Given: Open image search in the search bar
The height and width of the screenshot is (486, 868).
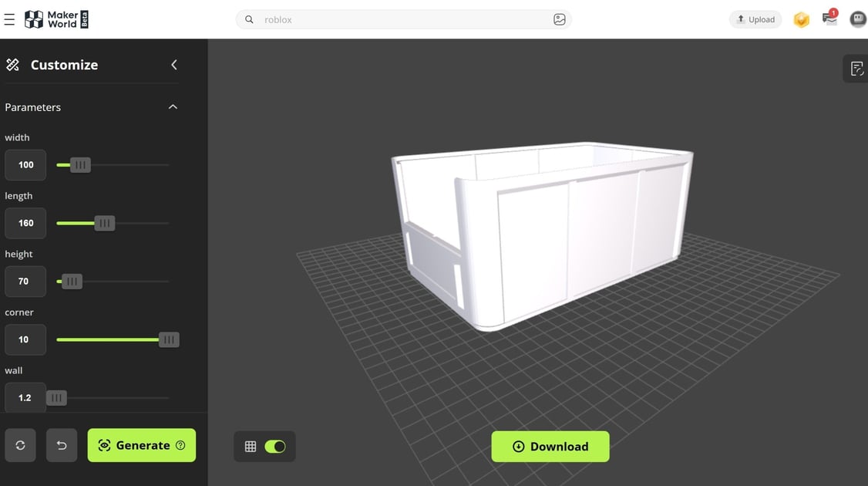Looking at the screenshot, I should (560, 19).
